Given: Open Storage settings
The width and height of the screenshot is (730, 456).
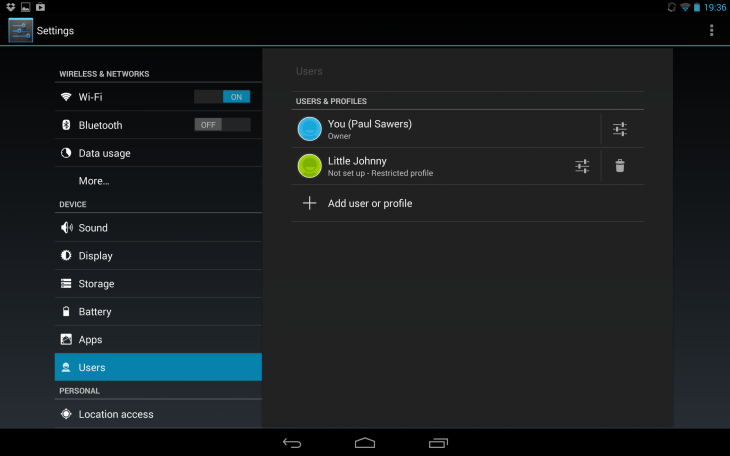Looking at the screenshot, I should pyautogui.click(x=158, y=284).
